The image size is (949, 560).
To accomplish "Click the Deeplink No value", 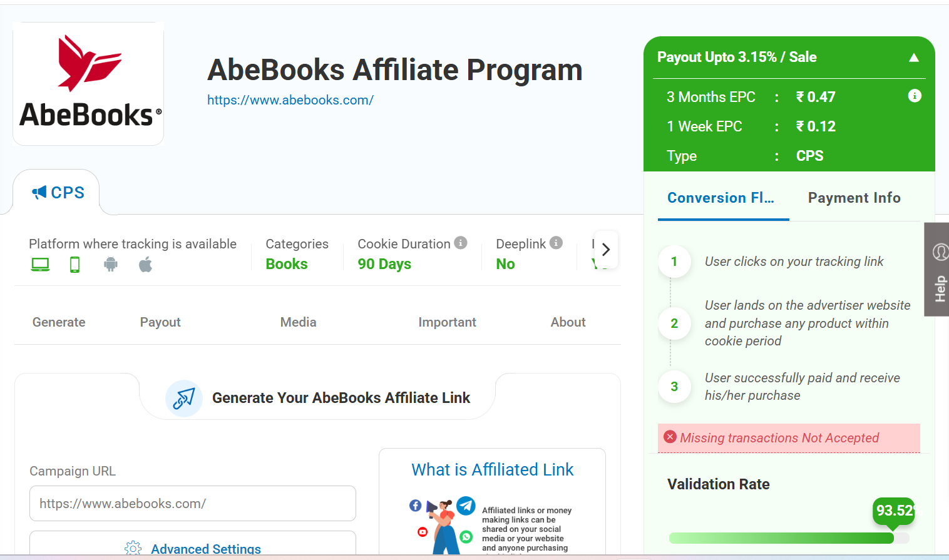I will (505, 264).
